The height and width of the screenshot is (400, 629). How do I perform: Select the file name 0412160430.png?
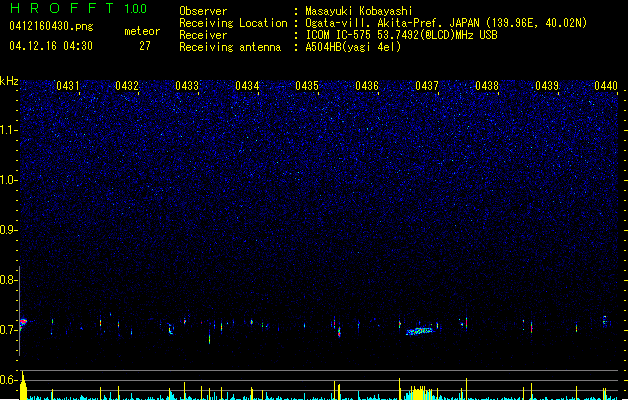click(51, 26)
